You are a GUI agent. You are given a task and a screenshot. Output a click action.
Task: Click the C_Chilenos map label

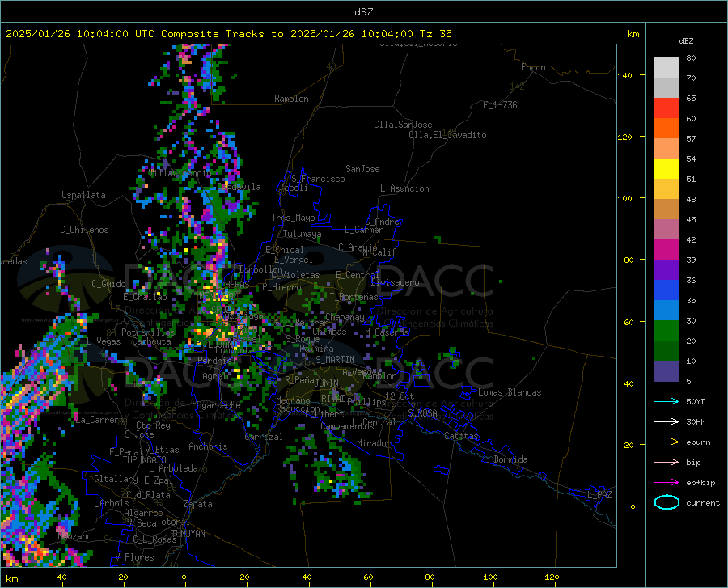(84, 230)
